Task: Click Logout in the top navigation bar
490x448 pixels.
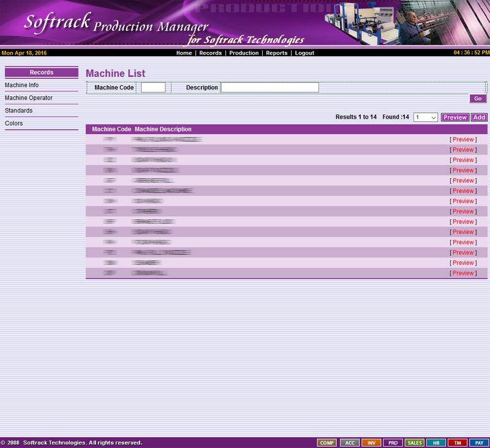Action: pyautogui.click(x=304, y=53)
